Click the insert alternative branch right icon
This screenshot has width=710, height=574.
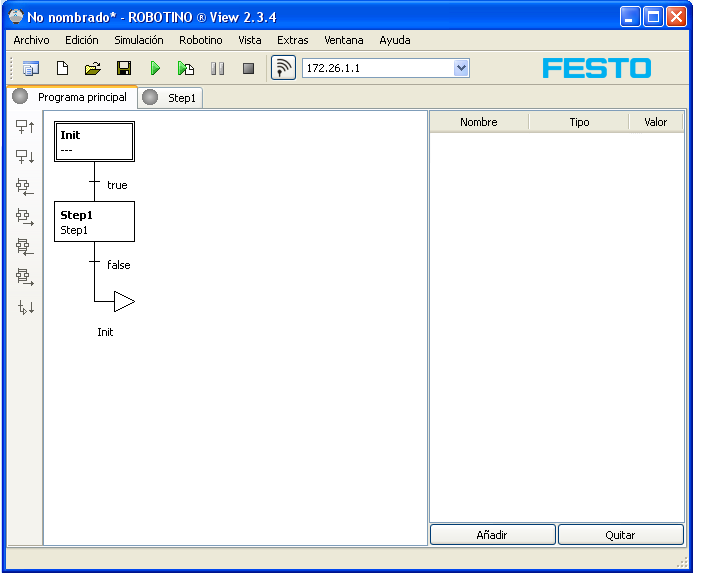click(25, 217)
